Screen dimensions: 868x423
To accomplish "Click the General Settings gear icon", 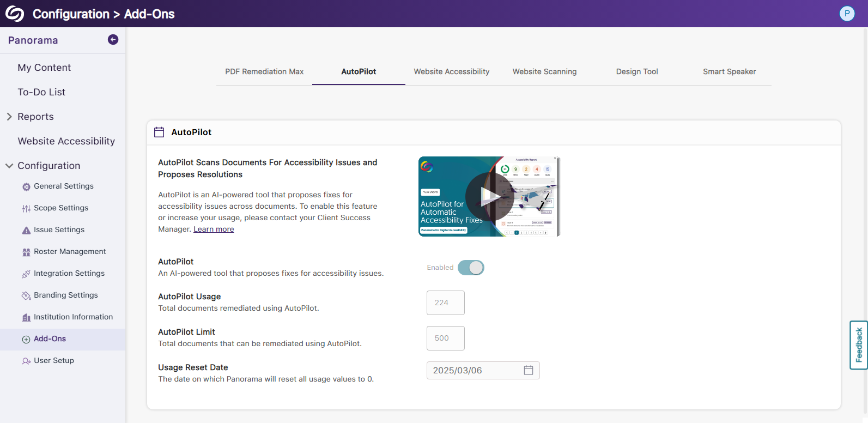I will pos(26,187).
